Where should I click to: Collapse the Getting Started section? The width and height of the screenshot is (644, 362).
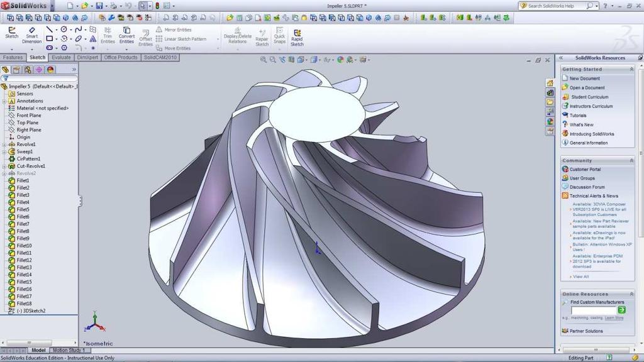pos(631,69)
